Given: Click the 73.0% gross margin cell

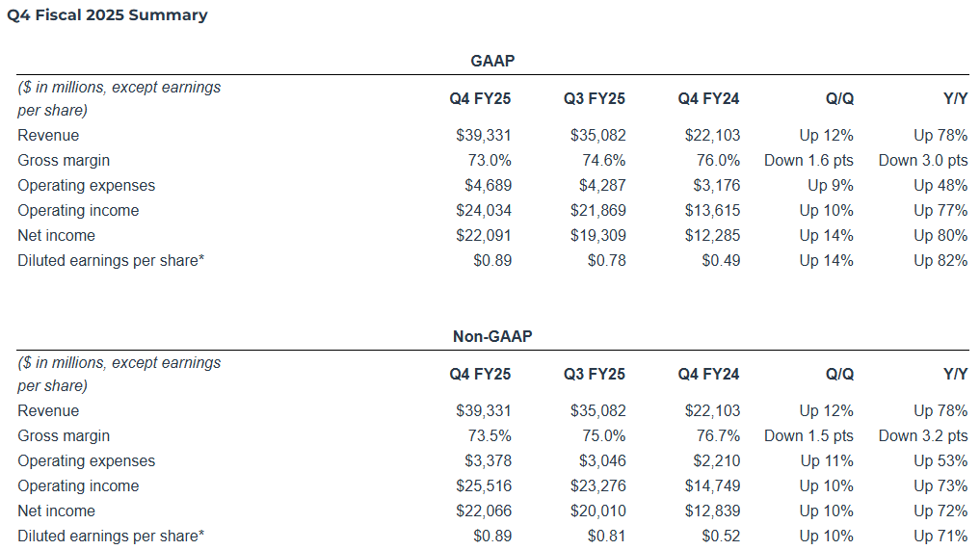Looking at the screenshot, I should (490, 160).
